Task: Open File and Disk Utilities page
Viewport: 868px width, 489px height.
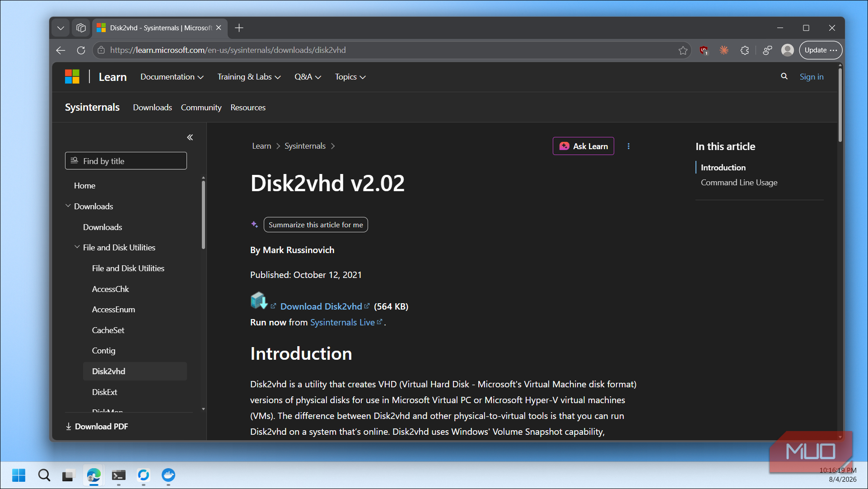Action: pyautogui.click(x=128, y=268)
